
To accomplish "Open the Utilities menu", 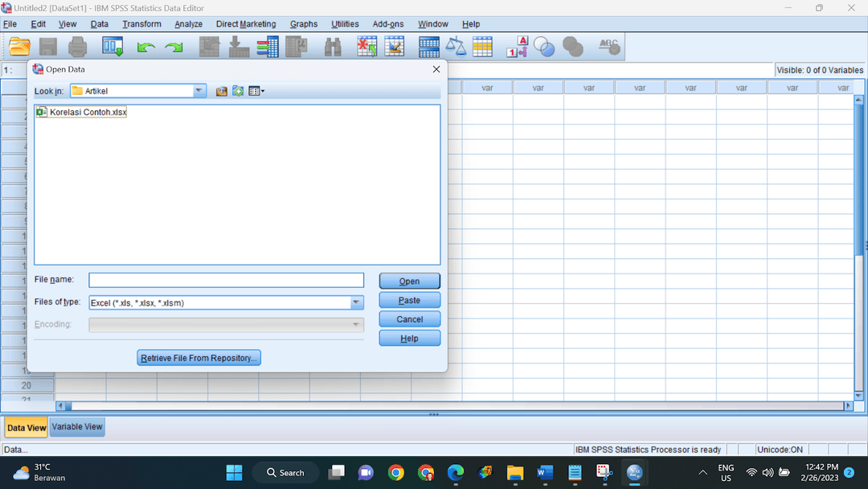I will tap(345, 24).
